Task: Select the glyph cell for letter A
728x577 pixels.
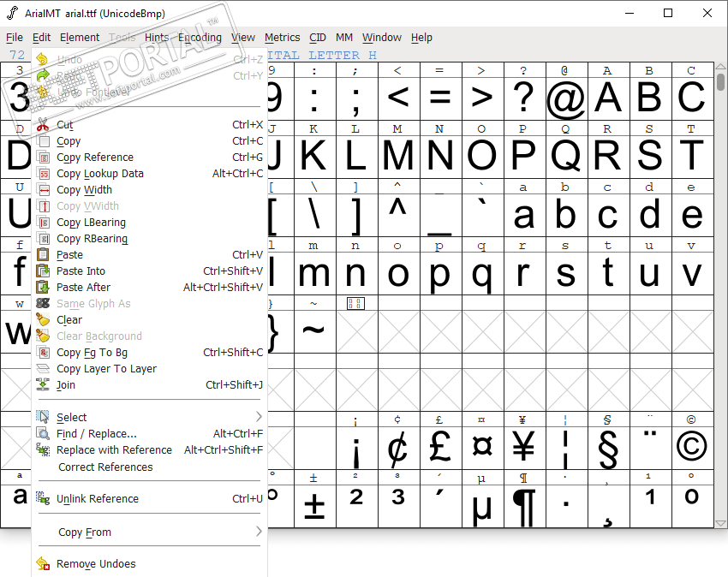Action: (608, 98)
